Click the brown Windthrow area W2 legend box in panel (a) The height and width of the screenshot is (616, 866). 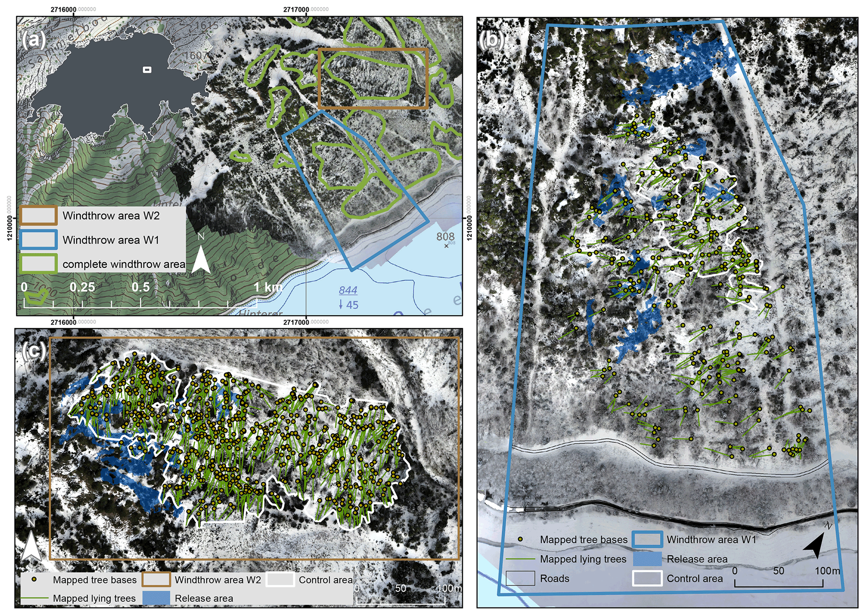38,216
